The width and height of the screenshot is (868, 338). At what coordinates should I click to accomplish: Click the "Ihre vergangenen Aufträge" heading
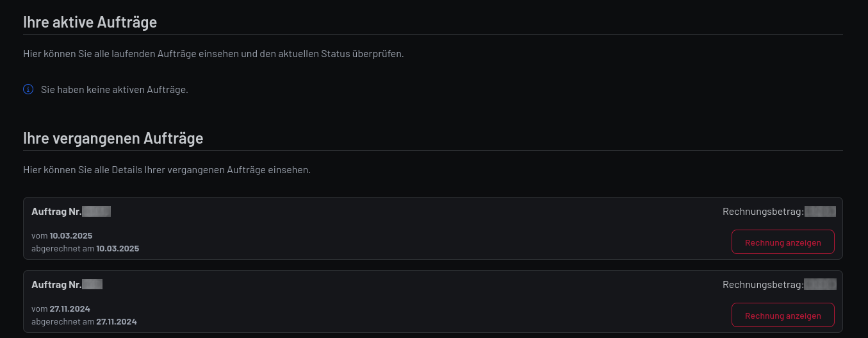(113, 138)
